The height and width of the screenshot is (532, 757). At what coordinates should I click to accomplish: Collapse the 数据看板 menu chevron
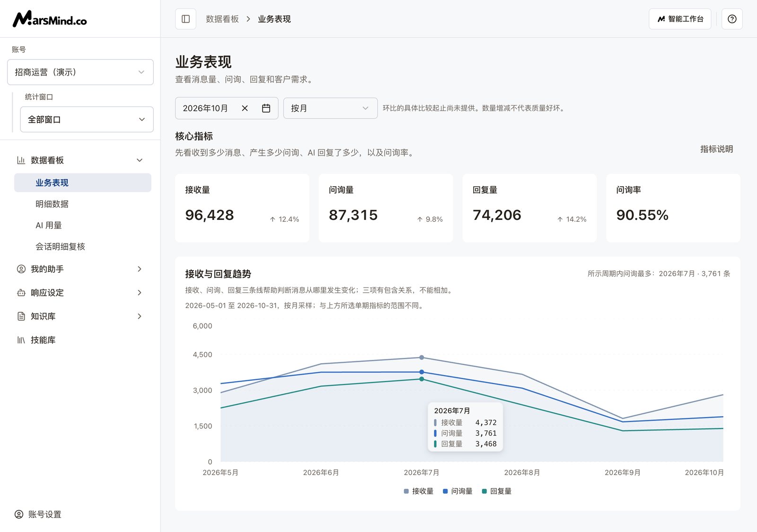[140, 160]
